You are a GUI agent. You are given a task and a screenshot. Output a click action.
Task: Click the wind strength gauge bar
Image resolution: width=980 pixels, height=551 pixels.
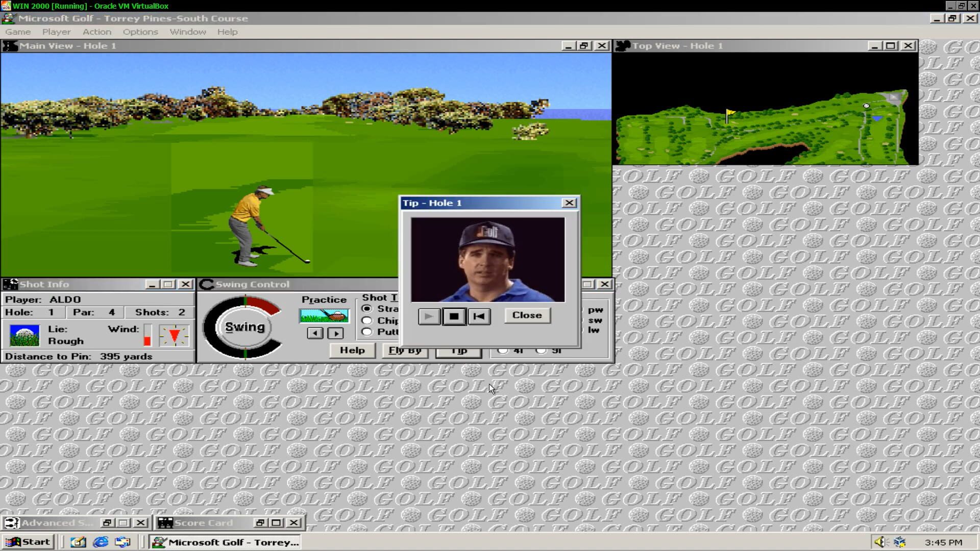pos(148,335)
